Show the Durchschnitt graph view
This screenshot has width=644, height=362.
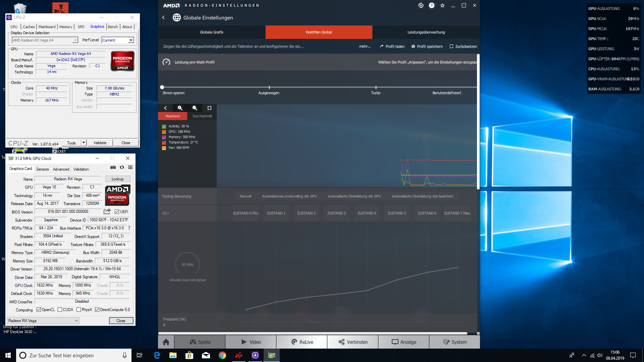point(202,116)
